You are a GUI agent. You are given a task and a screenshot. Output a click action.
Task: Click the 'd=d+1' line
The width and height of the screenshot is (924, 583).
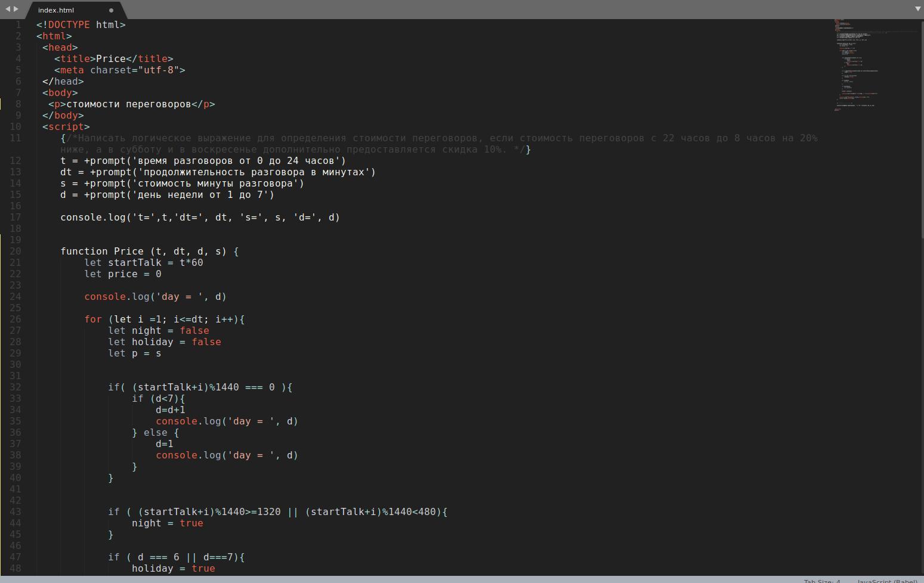tap(170, 410)
